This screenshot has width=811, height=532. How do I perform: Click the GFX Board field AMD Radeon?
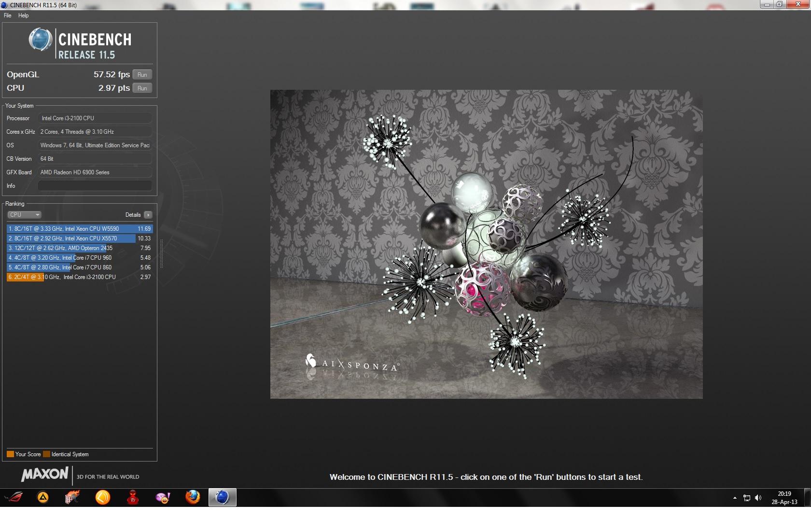coord(95,172)
